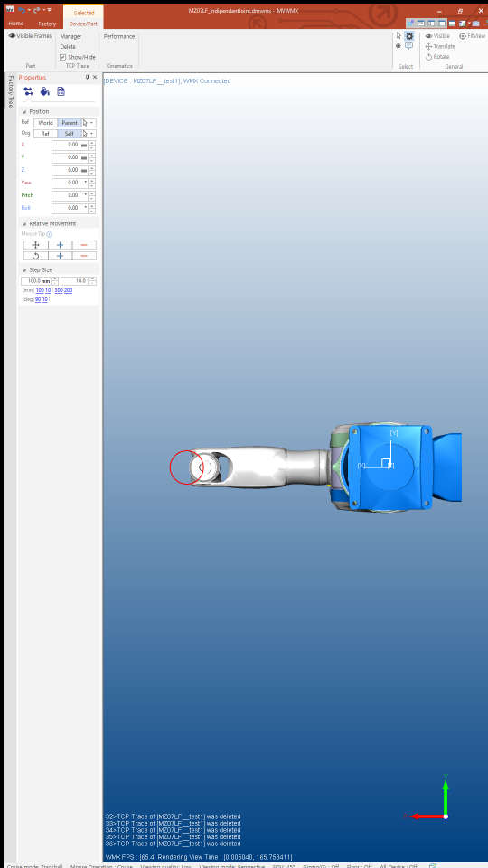The image size is (488, 868).
Task: Click the fifth layout icon in top-right strip
Action: [x=452, y=24]
